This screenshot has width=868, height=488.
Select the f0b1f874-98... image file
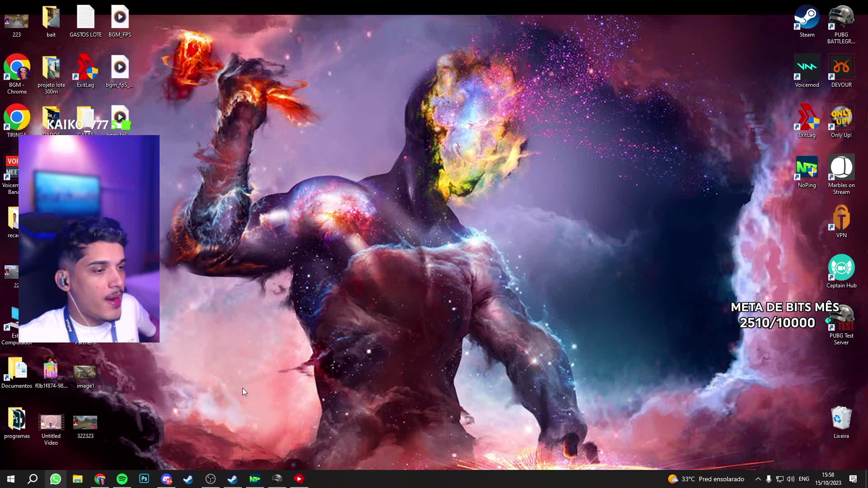tap(51, 372)
